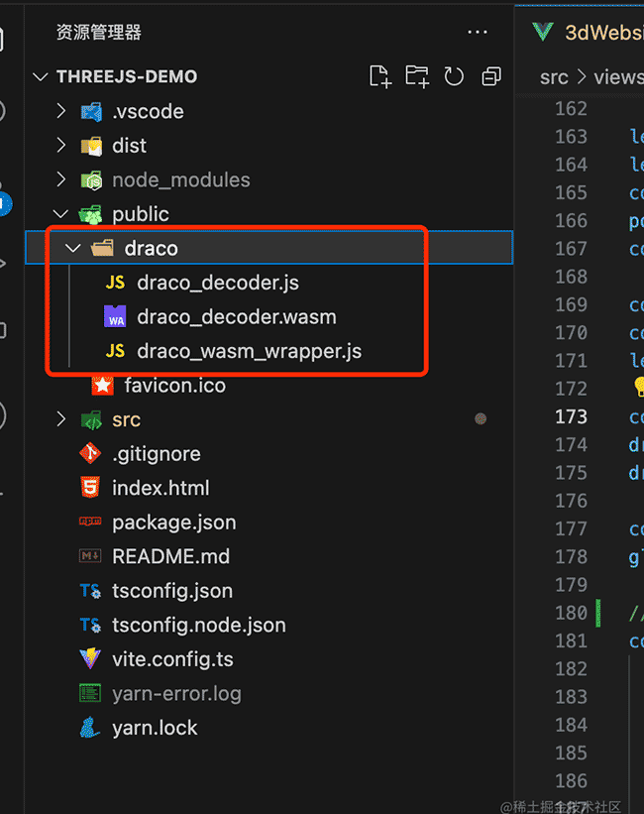The width and height of the screenshot is (644, 814).
Task: Open the favicon.ico file
Action: point(174,386)
